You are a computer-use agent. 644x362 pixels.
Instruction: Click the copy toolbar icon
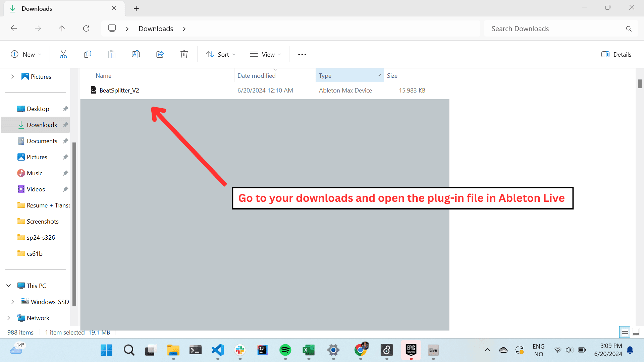[x=87, y=54]
